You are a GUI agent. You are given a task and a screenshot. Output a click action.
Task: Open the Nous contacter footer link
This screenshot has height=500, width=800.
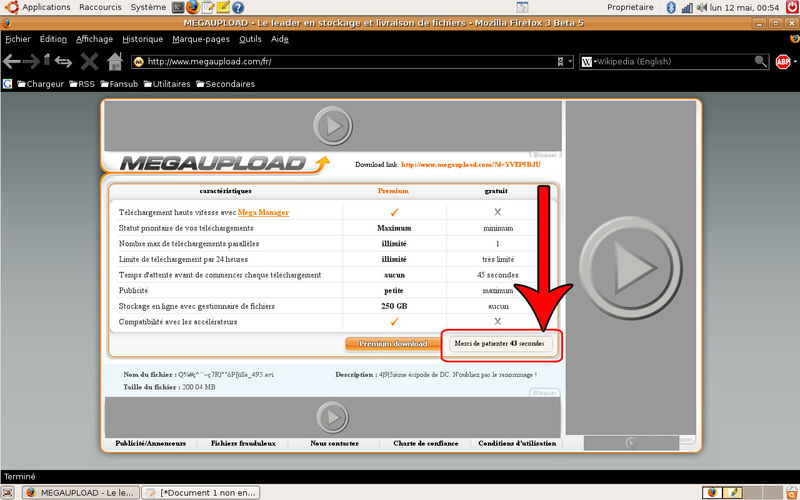tap(334, 443)
